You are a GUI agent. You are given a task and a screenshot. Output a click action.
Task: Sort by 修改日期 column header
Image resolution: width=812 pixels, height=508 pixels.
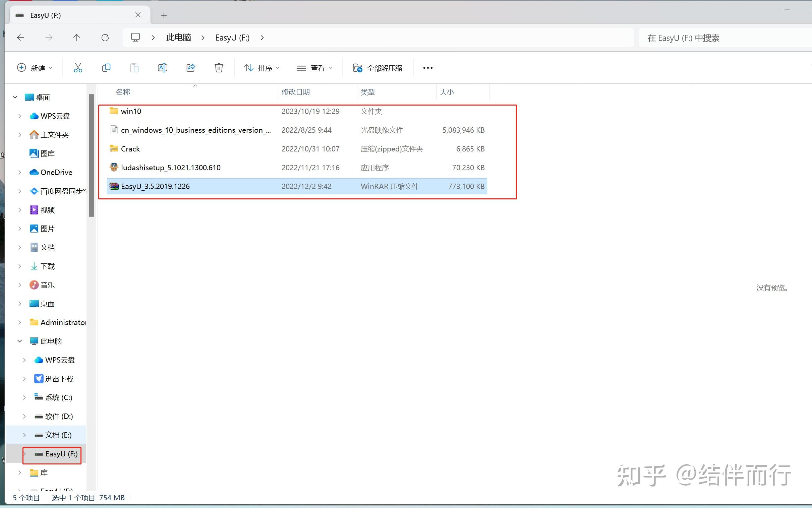(295, 92)
